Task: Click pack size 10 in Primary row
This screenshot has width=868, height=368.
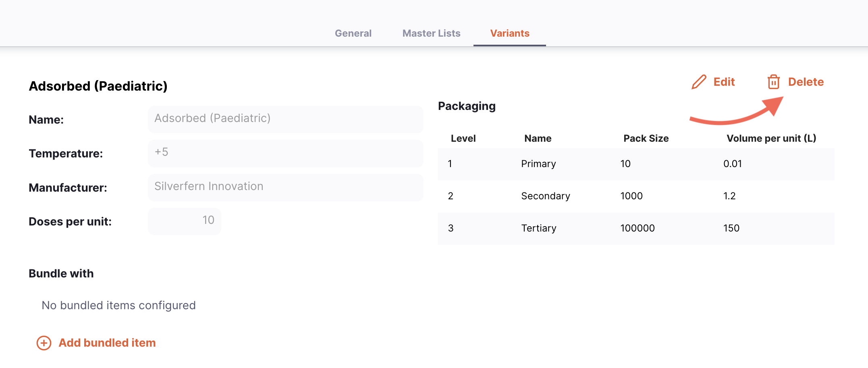Action: pos(625,164)
